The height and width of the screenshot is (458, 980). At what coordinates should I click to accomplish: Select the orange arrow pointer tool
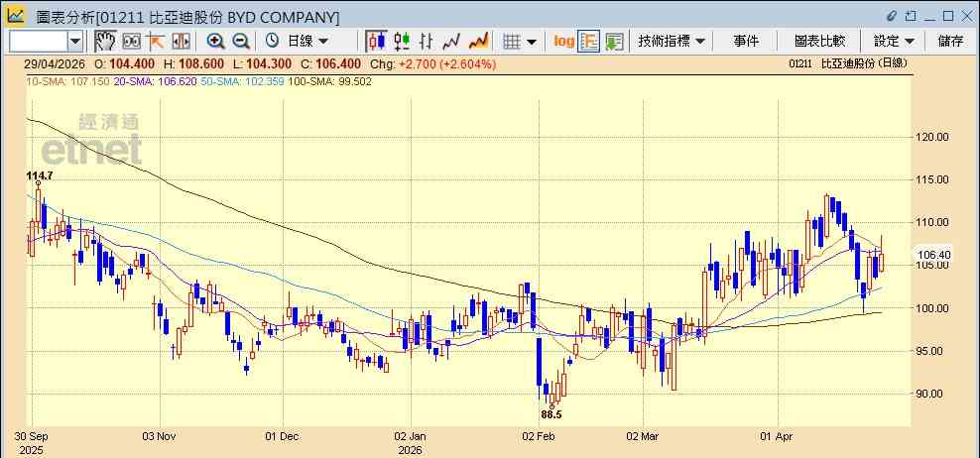[x=156, y=42]
